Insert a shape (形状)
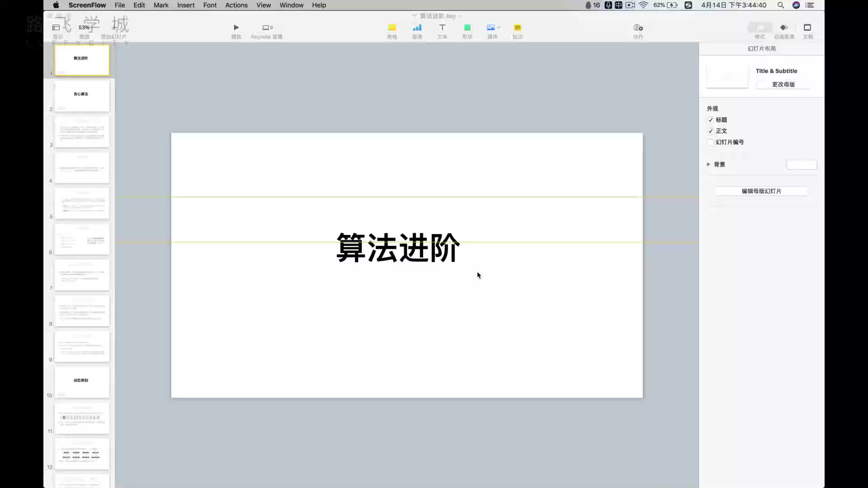Image resolution: width=868 pixels, height=488 pixels. pos(467,31)
